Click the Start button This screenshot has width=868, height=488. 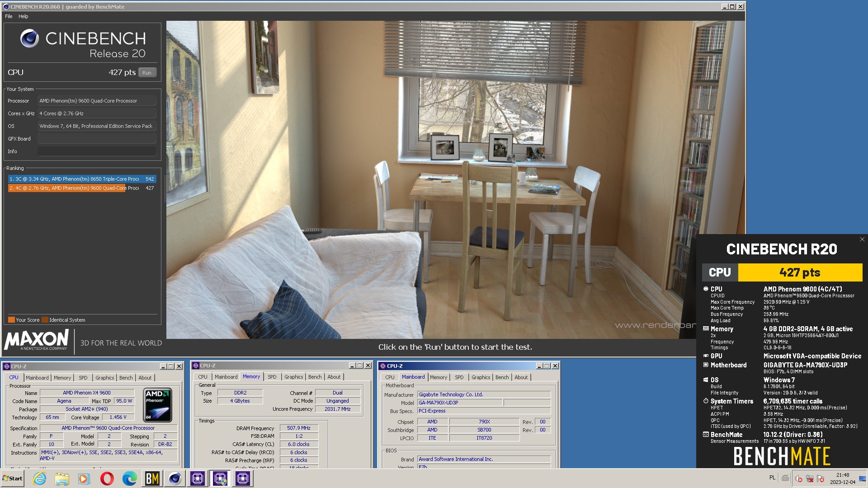[x=13, y=478]
